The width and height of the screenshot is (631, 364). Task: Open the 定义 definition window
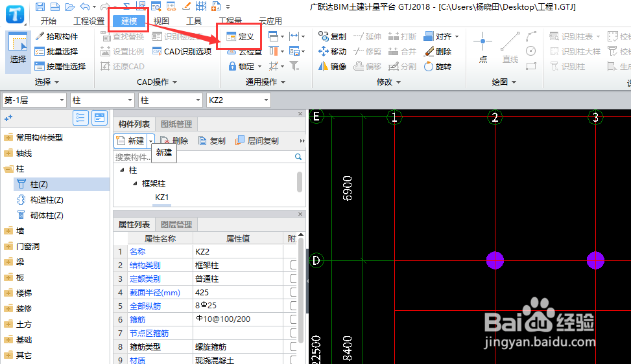click(x=240, y=36)
